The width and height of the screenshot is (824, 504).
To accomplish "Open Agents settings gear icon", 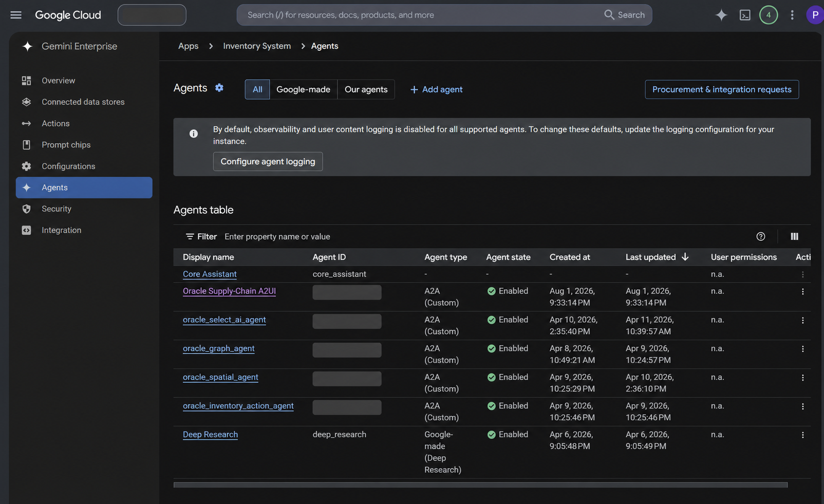I will click(219, 88).
